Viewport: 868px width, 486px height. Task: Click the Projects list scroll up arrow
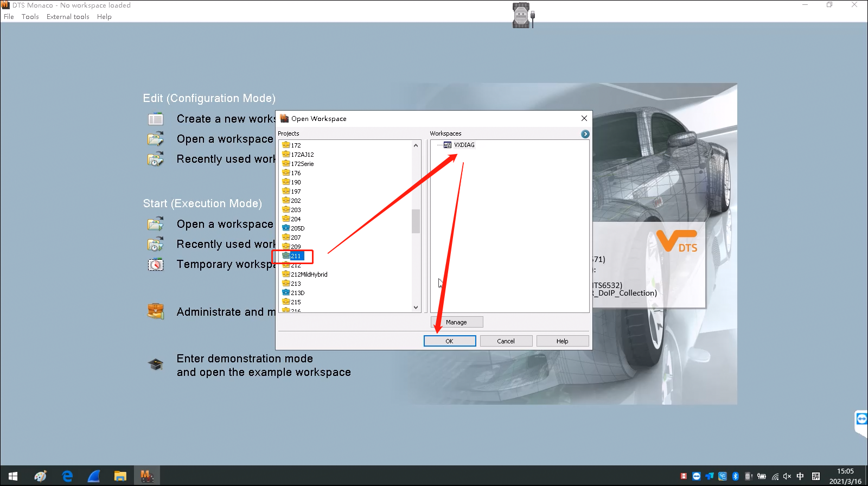tap(416, 145)
